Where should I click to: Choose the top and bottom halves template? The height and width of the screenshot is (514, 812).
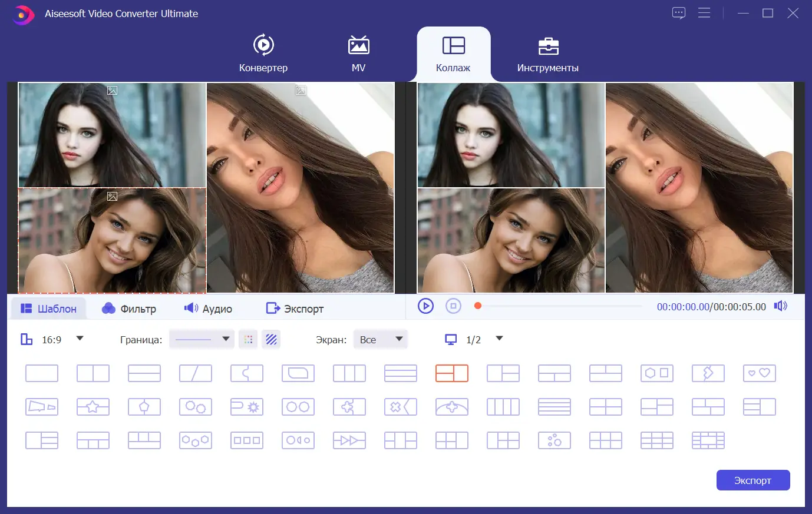[144, 373]
